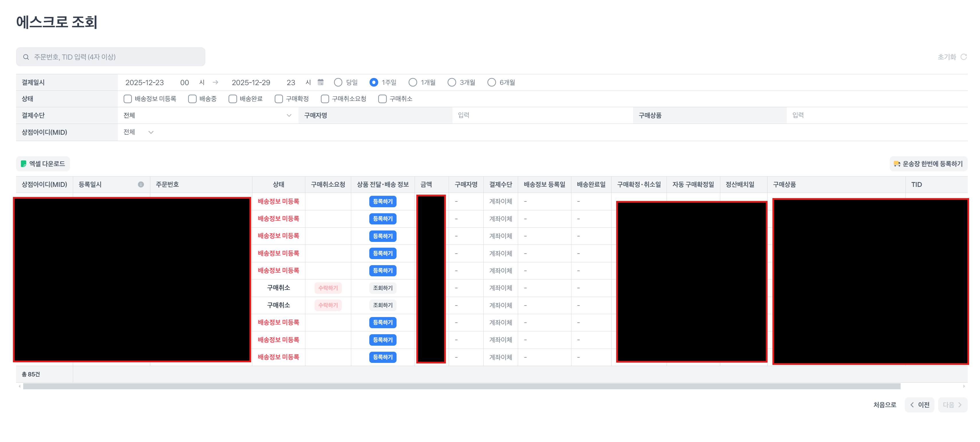Screen dimensions: 980x442
Task: Click the green 엑셀 다운로드 file icon
Action: coord(24,164)
